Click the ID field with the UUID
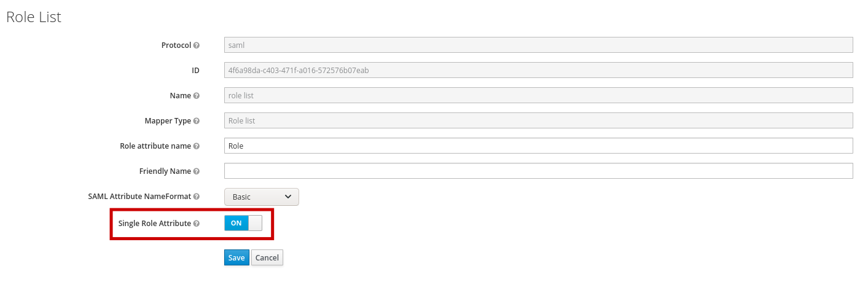Screen dimensions: 868x282 coord(539,70)
